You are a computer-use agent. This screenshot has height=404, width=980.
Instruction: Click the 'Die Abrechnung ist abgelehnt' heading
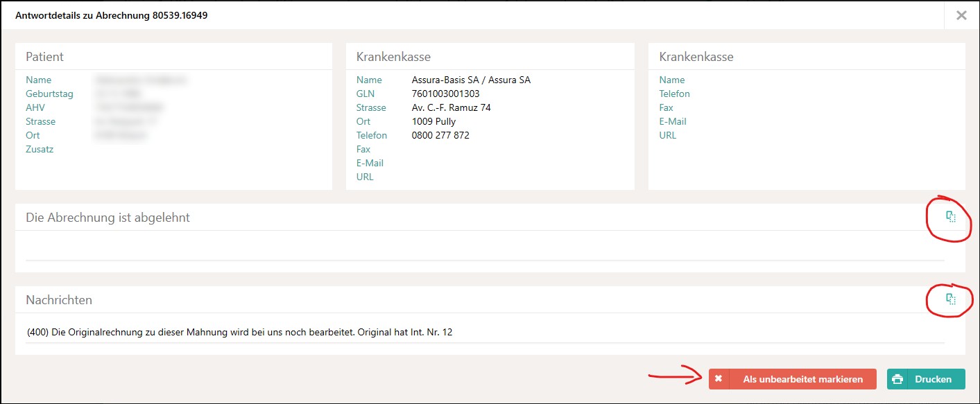[108, 218]
